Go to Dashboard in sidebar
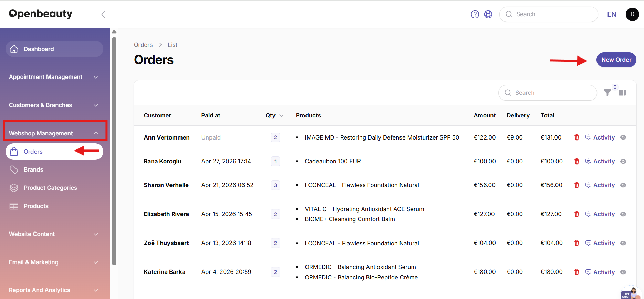Screen dimensions: 644x299 pyautogui.click(x=54, y=49)
